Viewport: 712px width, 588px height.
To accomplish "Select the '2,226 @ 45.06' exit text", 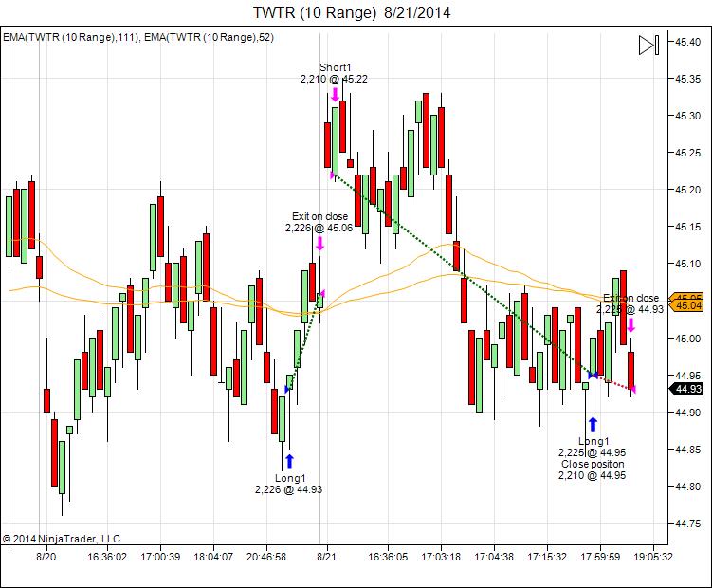I will coord(319,228).
